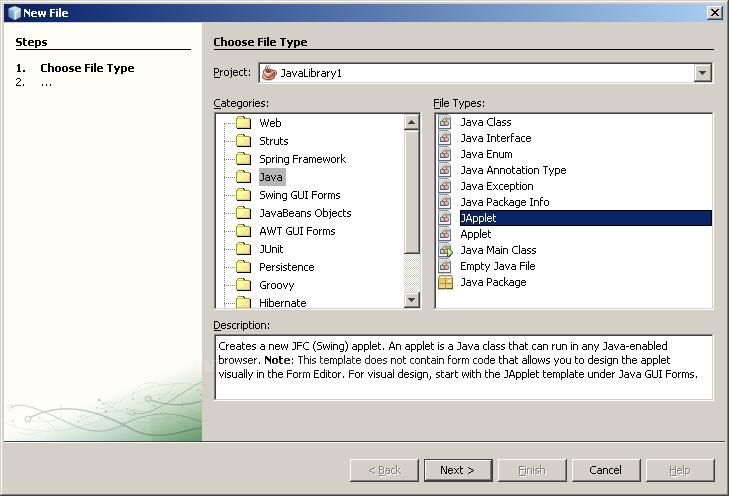This screenshot has height=496, width=729.
Task: Click the AWT GUI Forms folder icon
Action: click(x=243, y=231)
